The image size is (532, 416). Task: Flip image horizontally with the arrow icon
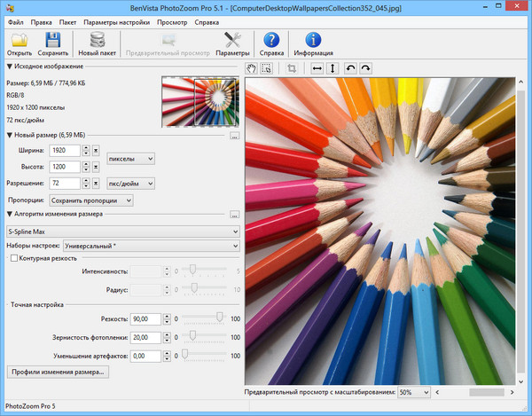pos(317,68)
